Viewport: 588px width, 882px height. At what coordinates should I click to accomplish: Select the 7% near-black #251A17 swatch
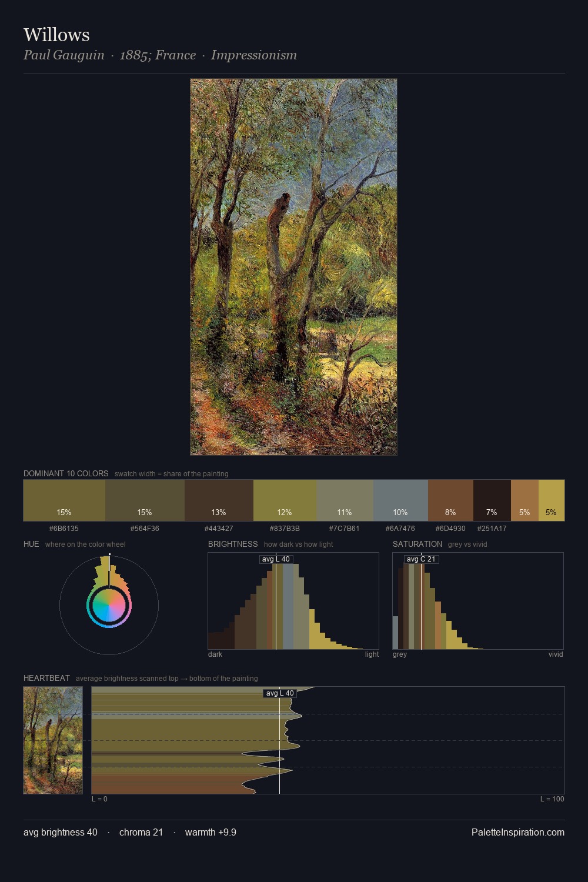point(492,500)
